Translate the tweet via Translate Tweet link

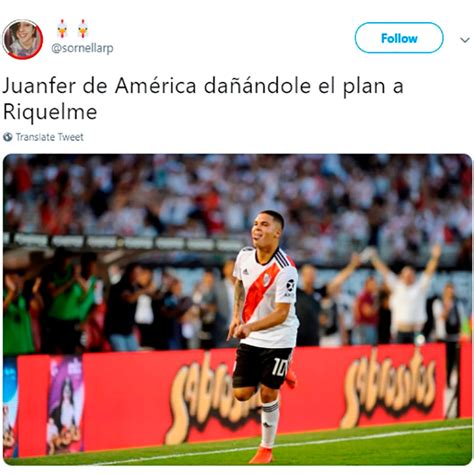pos(50,137)
